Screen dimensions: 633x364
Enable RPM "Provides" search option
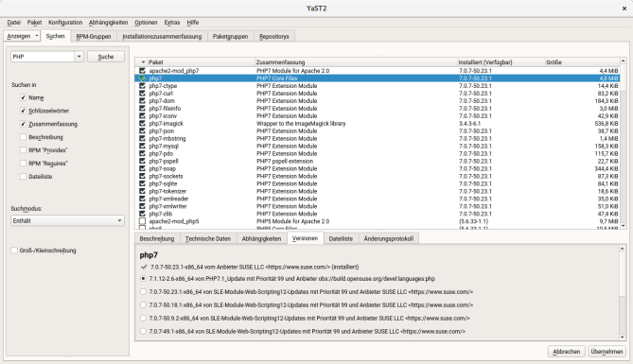coord(23,150)
